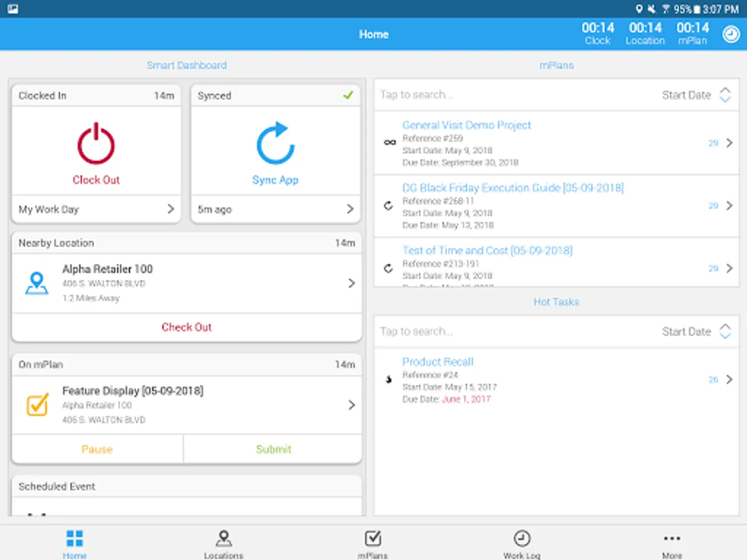Tap Pause on the Feature Display mPlan
Screen dimensions: 747x560
(97, 449)
